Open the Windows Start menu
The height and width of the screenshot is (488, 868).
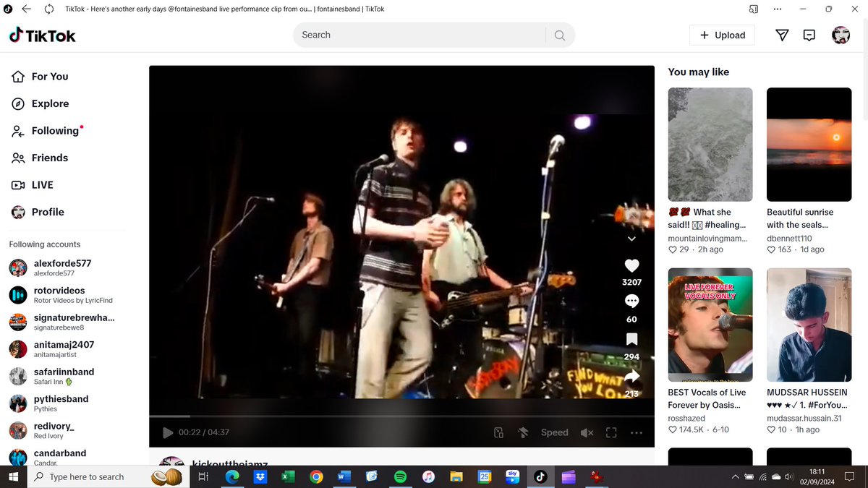click(13, 476)
